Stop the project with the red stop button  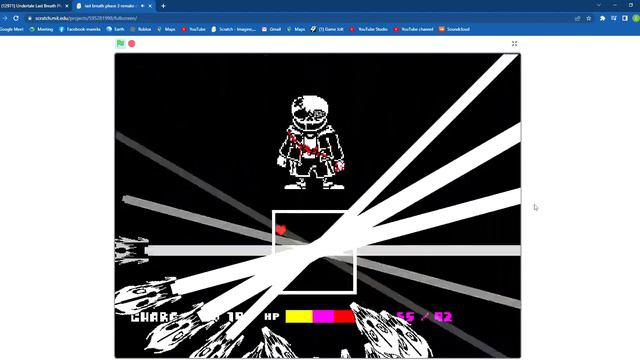coord(132,43)
